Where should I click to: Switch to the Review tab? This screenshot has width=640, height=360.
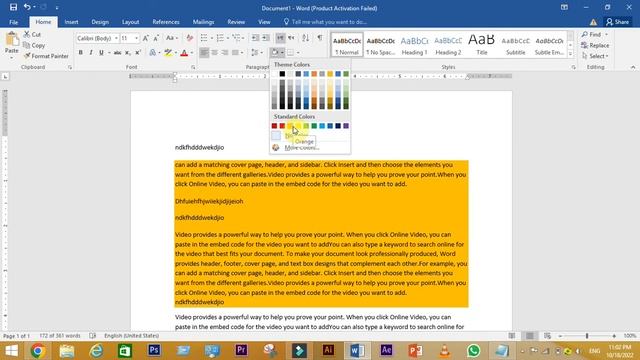pos(236,22)
